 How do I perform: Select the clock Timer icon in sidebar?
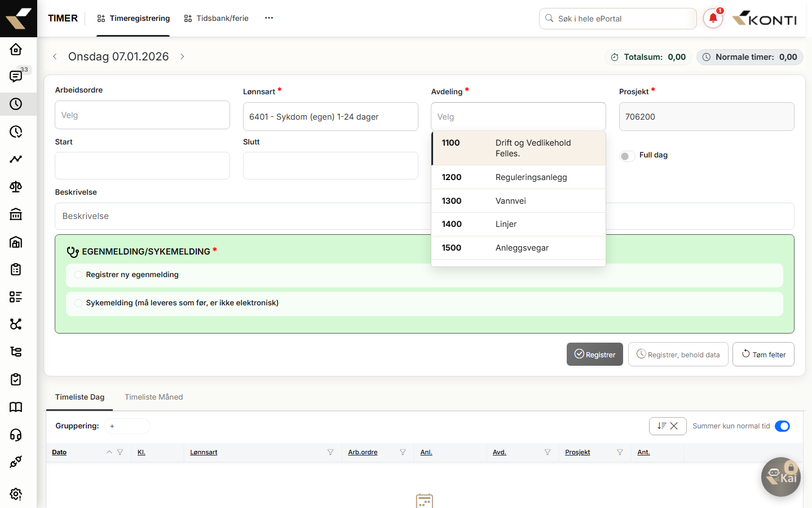[16, 104]
